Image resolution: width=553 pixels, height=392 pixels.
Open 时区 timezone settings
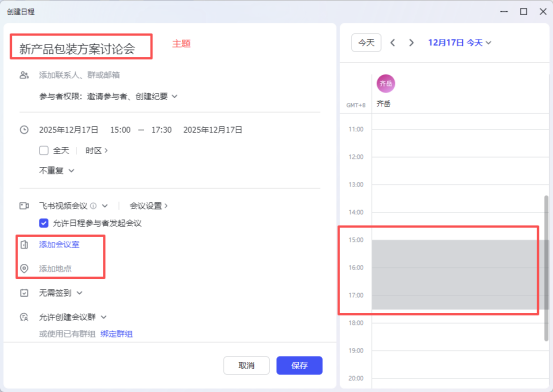[x=96, y=151]
